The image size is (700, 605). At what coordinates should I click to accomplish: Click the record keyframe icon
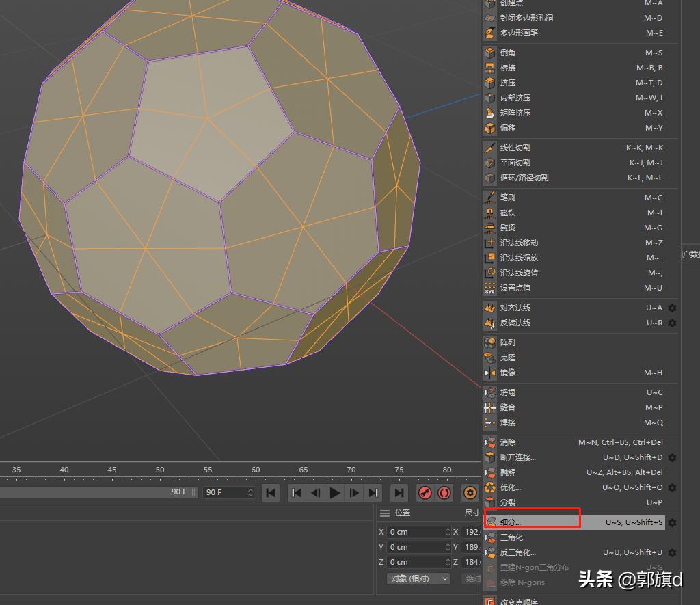pos(425,493)
